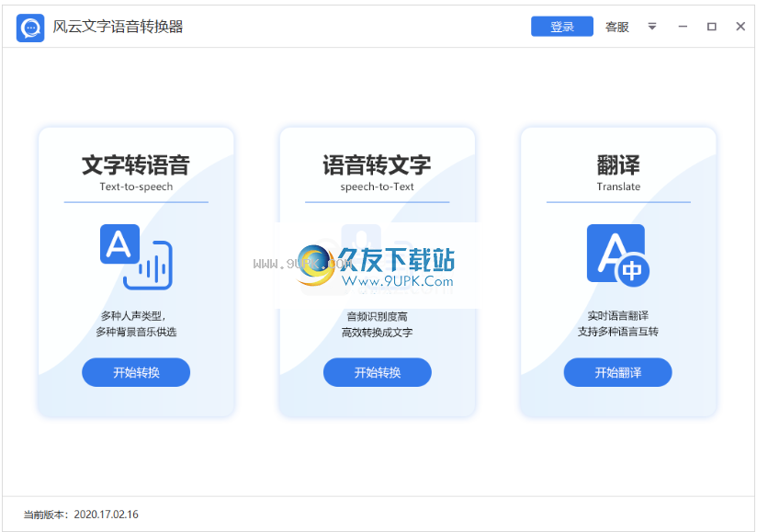Click the version 2020.17.02.16 text

click(107, 515)
